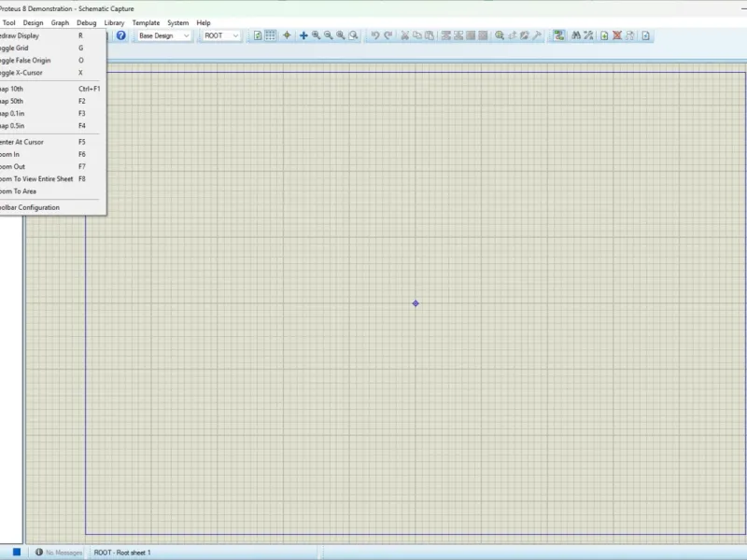This screenshot has width=747, height=560.
Task: Click the Pick Parts From Libraries icon
Action: (500, 35)
